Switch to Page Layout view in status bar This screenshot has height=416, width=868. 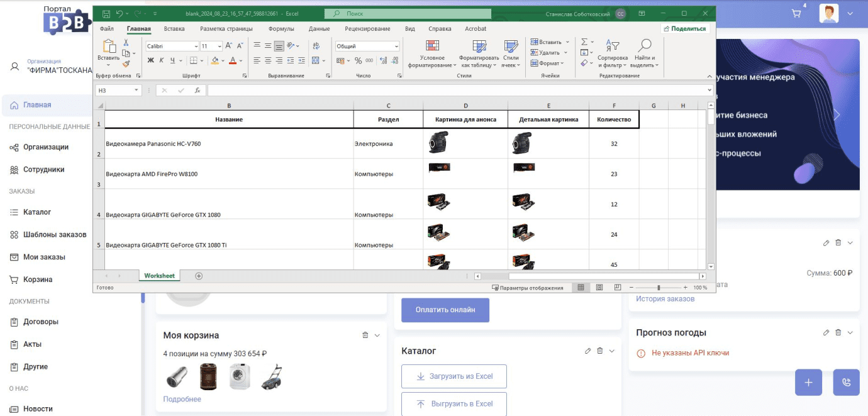pos(599,288)
